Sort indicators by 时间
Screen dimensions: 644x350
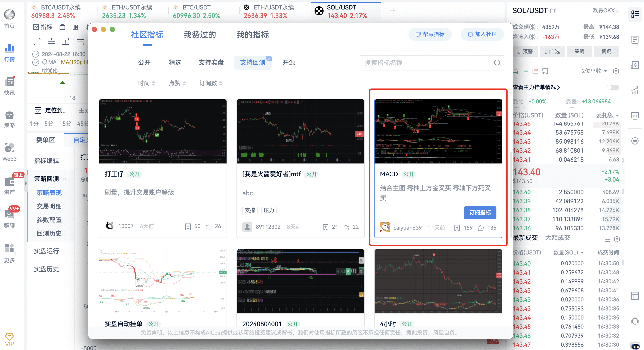(x=146, y=83)
